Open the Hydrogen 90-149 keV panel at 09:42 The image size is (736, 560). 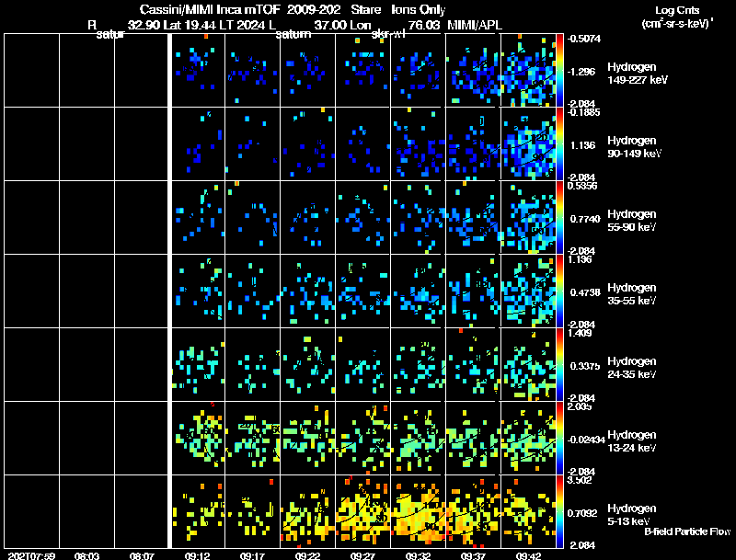pyautogui.click(x=528, y=144)
